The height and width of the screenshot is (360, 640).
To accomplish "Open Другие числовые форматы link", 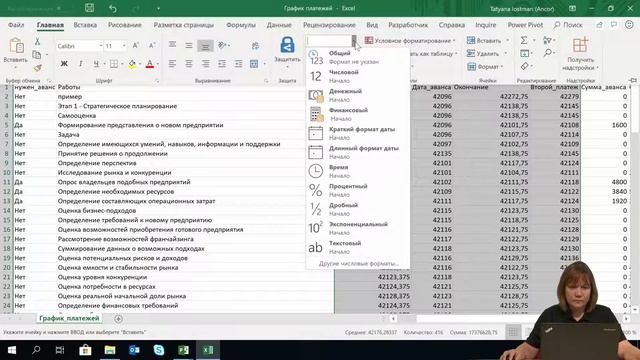I will click(x=358, y=264).
